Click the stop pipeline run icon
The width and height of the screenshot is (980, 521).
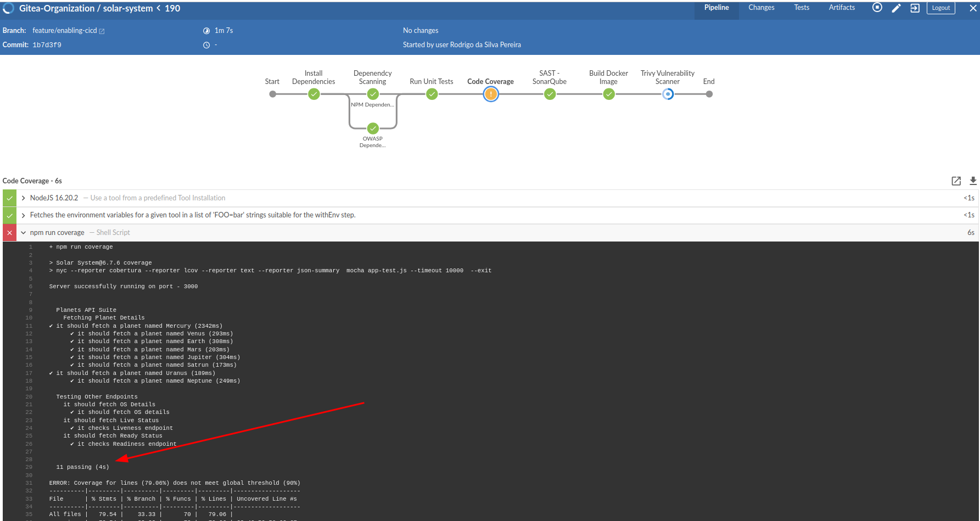point(877,8)
